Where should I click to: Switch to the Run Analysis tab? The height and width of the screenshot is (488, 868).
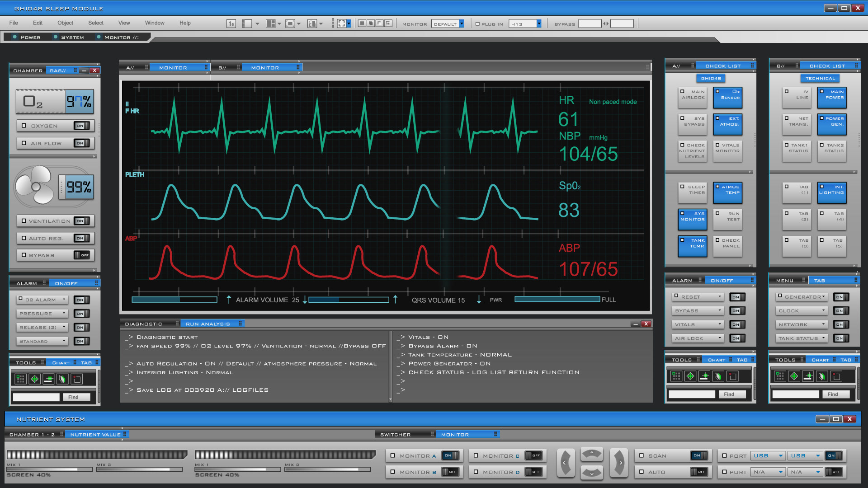coord(208,324)
